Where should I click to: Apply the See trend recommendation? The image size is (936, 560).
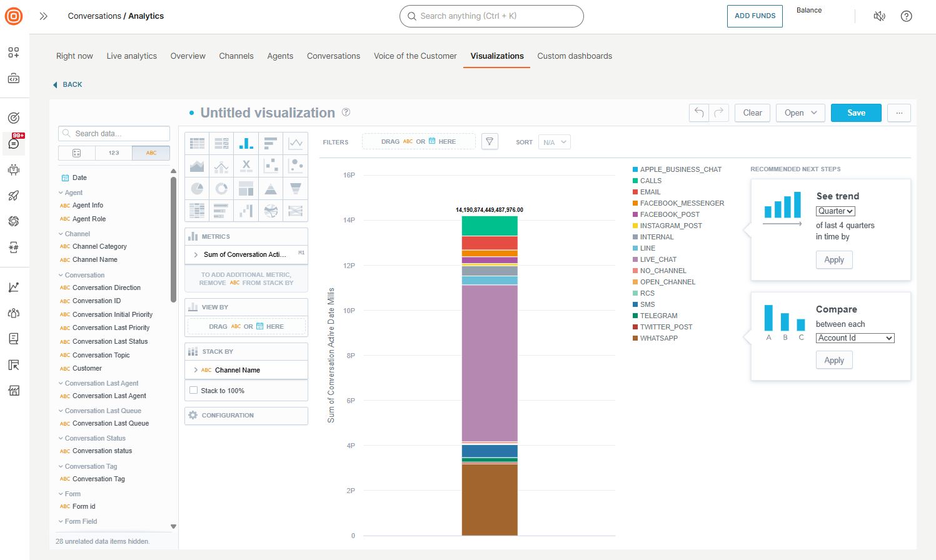(834, 259)
